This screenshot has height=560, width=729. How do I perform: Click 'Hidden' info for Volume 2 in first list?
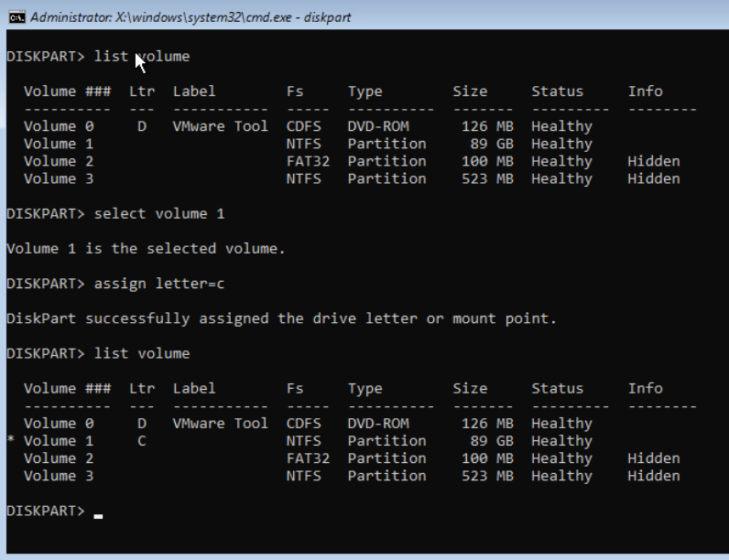654,161
